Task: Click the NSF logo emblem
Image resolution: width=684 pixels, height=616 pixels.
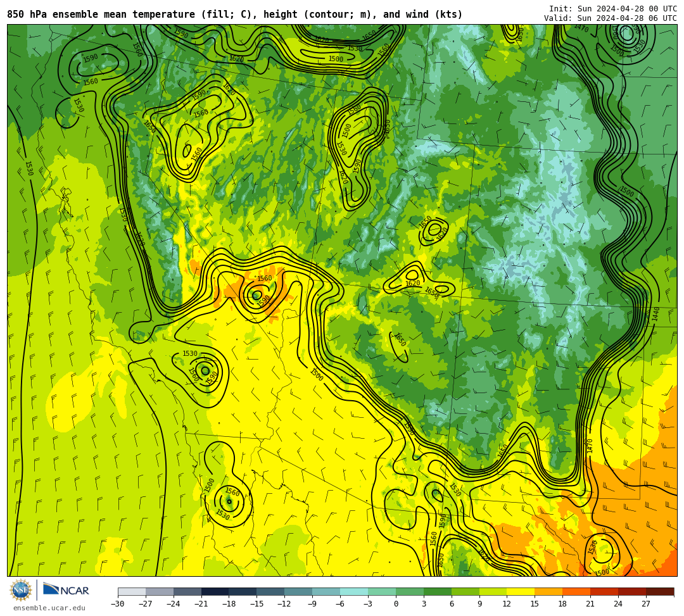Action: 20,591
